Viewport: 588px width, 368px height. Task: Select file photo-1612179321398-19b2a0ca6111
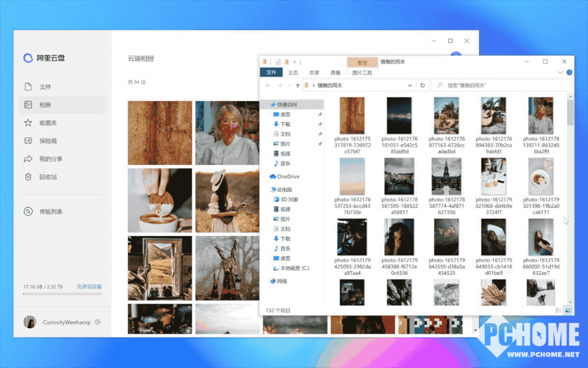pos(541,186)
